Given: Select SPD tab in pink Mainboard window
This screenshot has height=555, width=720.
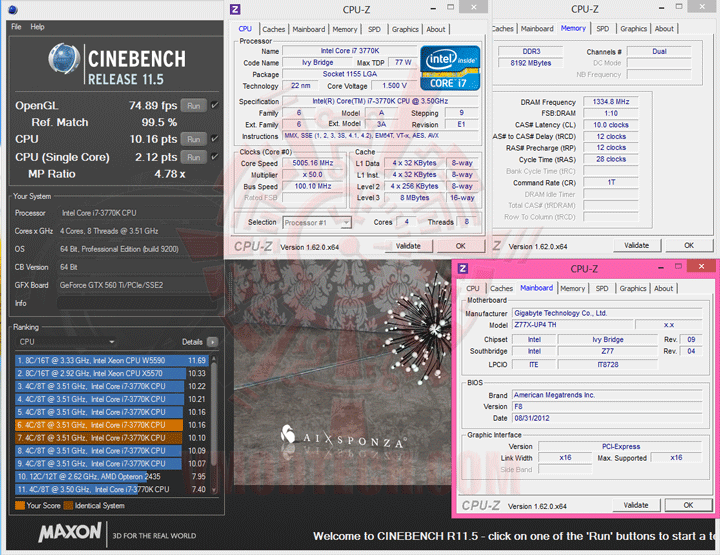Looking at the screenshot, I should point(602,288).
